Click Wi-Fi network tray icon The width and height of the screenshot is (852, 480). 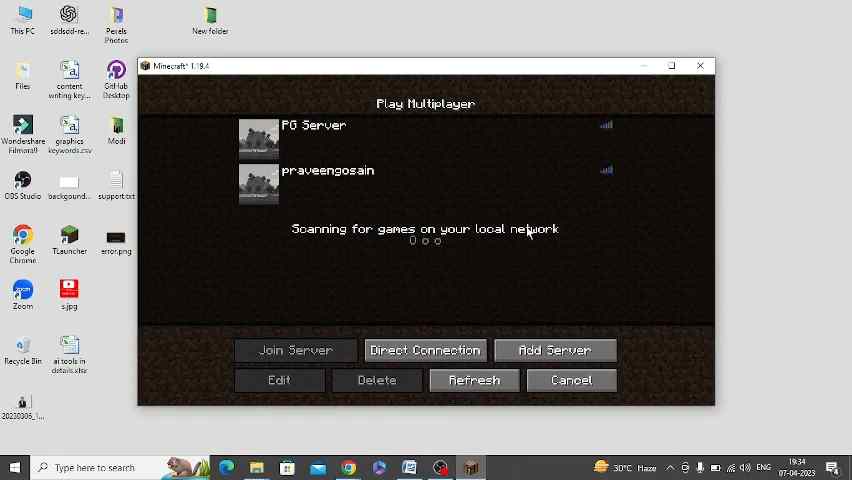pos(731,467)
